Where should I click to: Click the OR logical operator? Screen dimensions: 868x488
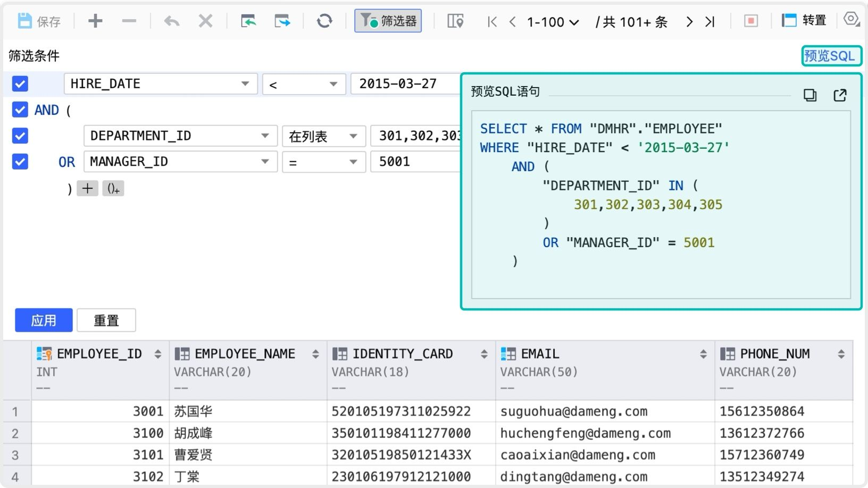tap(67, 162)
